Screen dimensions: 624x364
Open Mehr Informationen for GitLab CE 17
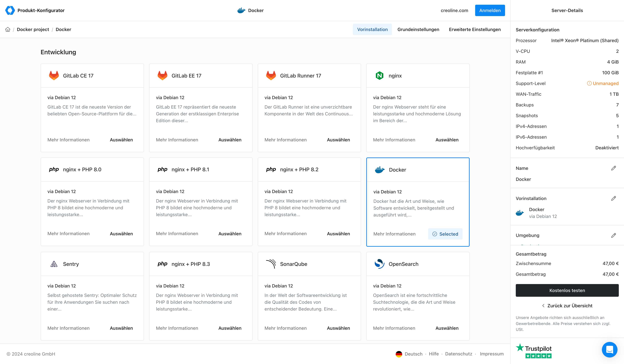69,140
